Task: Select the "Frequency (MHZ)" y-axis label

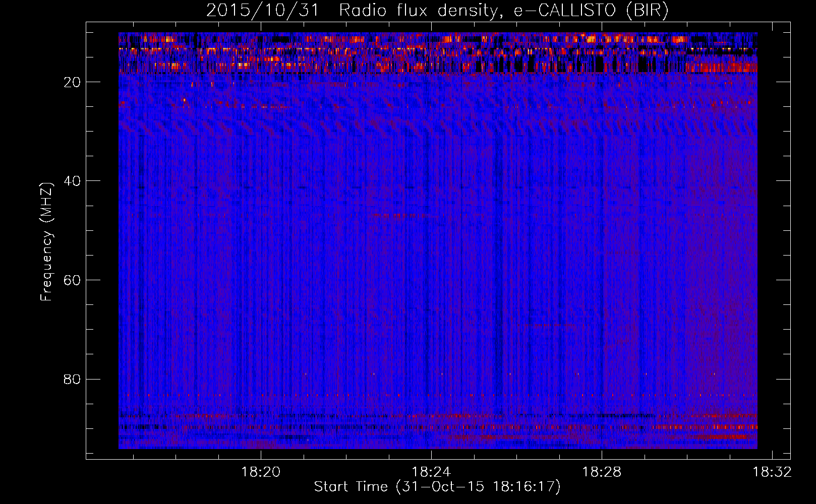Action: tap(46, 242)
